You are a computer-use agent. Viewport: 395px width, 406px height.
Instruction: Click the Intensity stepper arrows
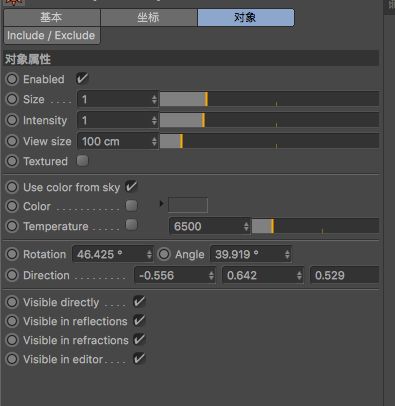coord(154,120)
